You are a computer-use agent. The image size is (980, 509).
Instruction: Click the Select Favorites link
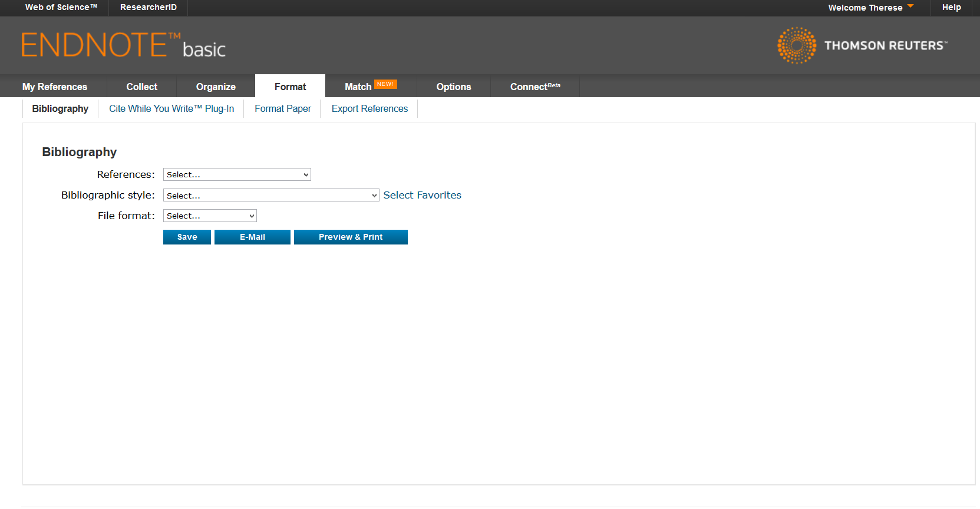(423, 195)
